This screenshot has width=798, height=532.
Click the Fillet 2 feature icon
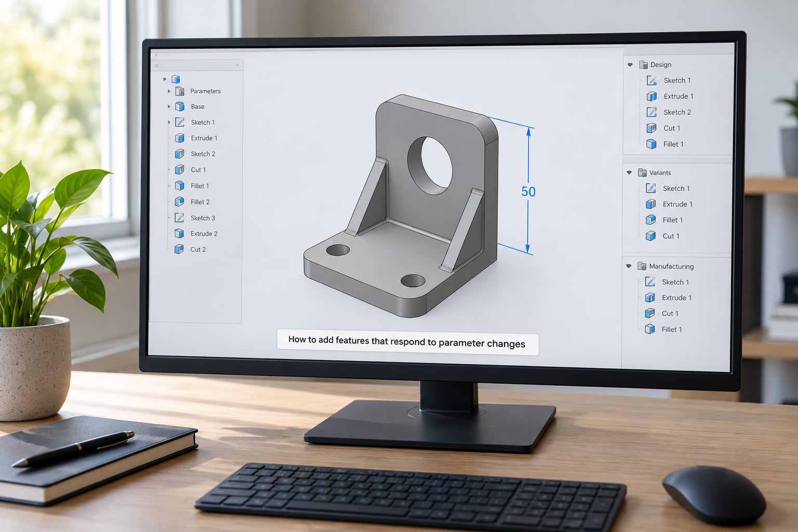(179, 202)
